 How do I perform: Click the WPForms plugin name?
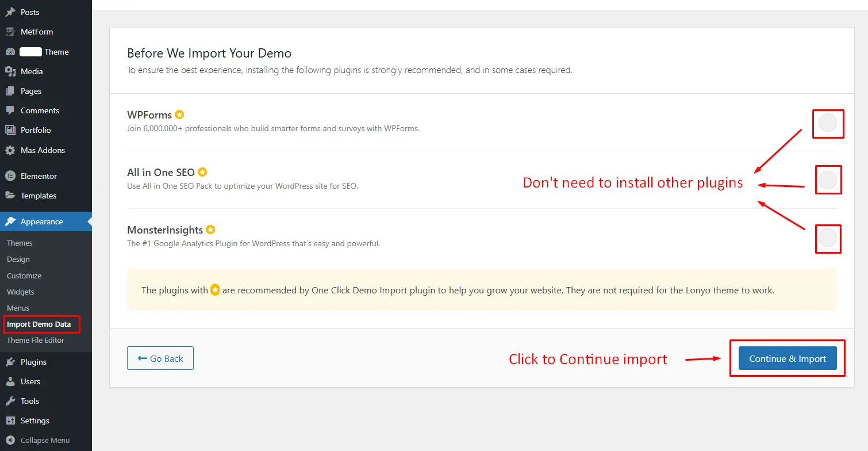[x=149, y=114]
